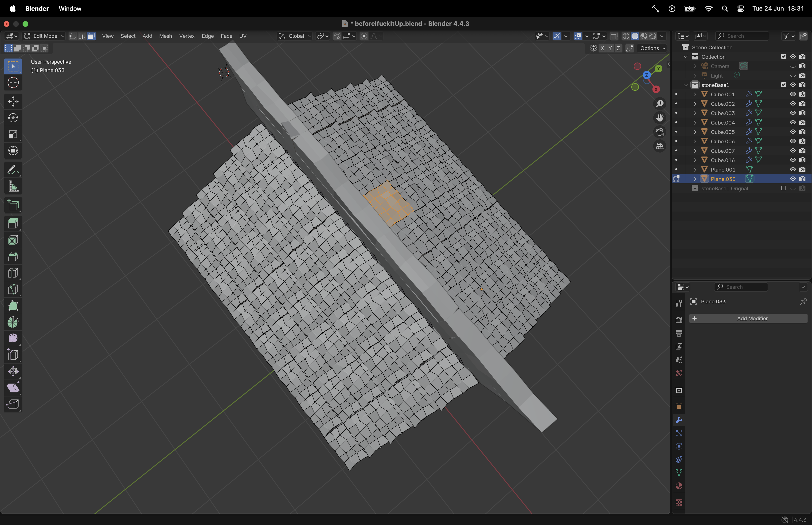Select Cube.006 in outliner

pyautogui.click(x=722, y=141)
